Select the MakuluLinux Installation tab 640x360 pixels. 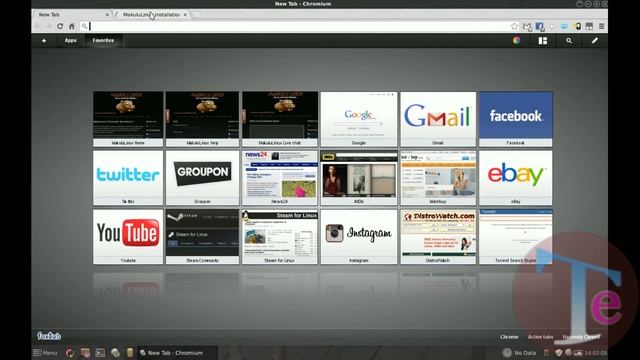coord(151,14)
